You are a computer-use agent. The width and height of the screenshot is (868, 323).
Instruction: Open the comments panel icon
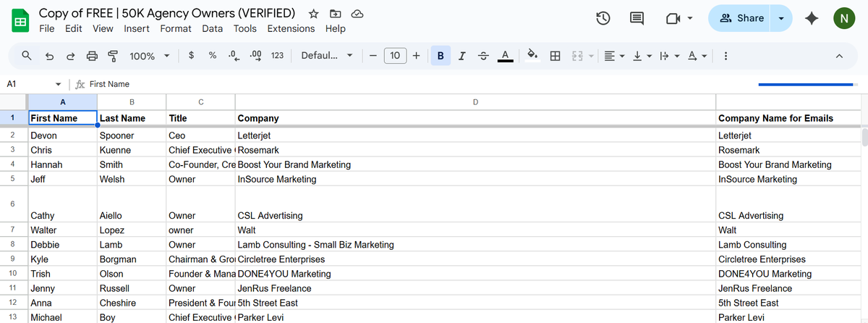637,19
